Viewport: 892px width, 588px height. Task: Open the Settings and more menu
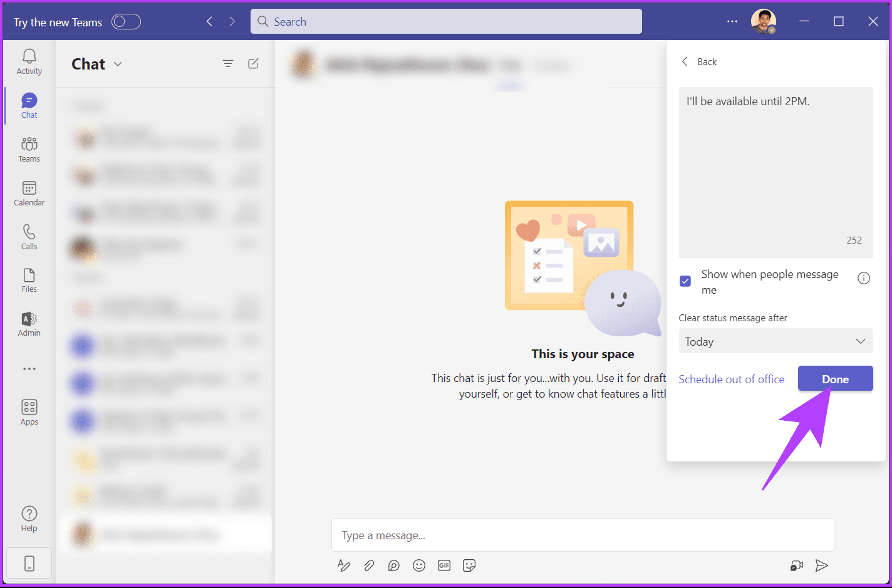[732, 21]
